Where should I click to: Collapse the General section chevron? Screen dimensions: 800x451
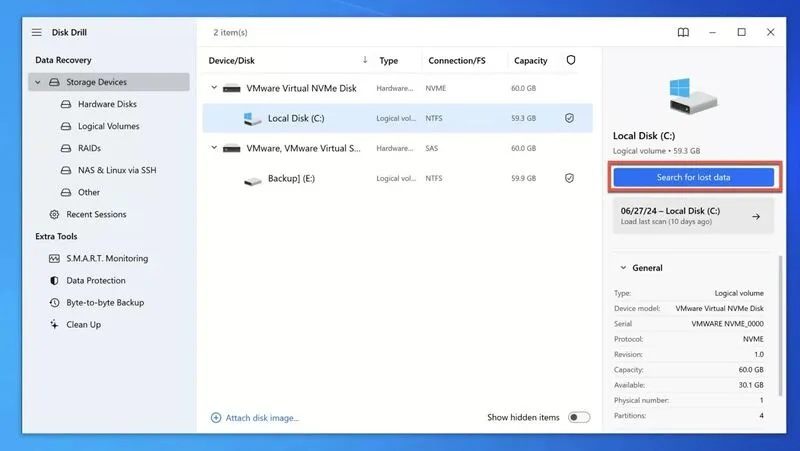pyautogui.click(x=623, y=268)
